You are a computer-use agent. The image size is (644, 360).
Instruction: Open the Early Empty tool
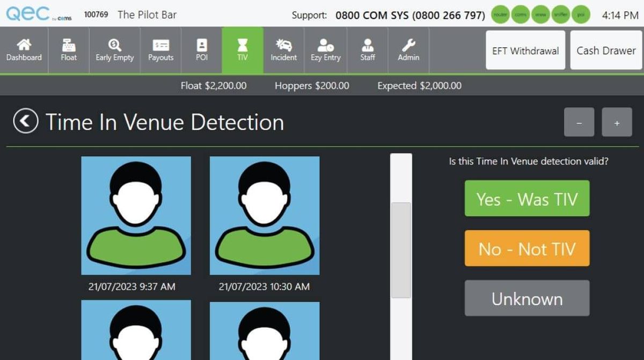tap(114, 50)
